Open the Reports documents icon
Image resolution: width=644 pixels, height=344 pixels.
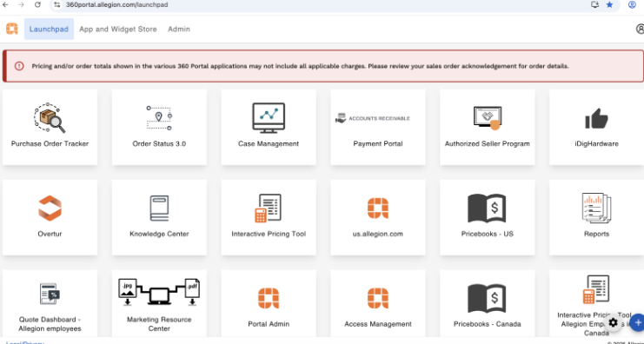(x=596, y=208)
